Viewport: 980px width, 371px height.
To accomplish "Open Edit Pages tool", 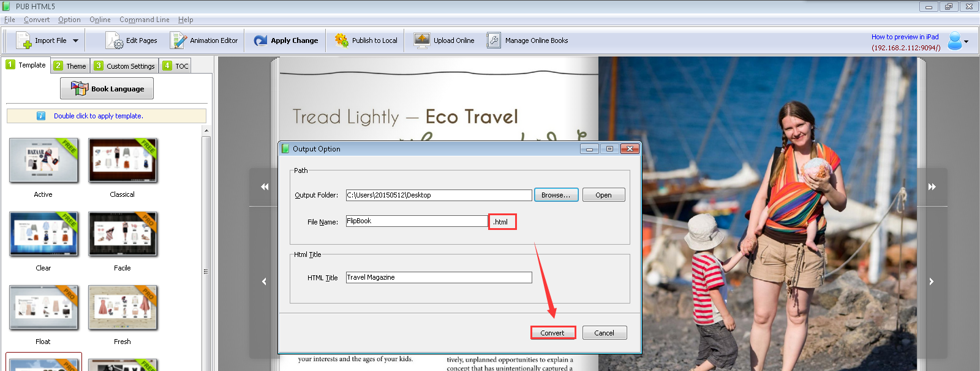I will tap(131, 40).
